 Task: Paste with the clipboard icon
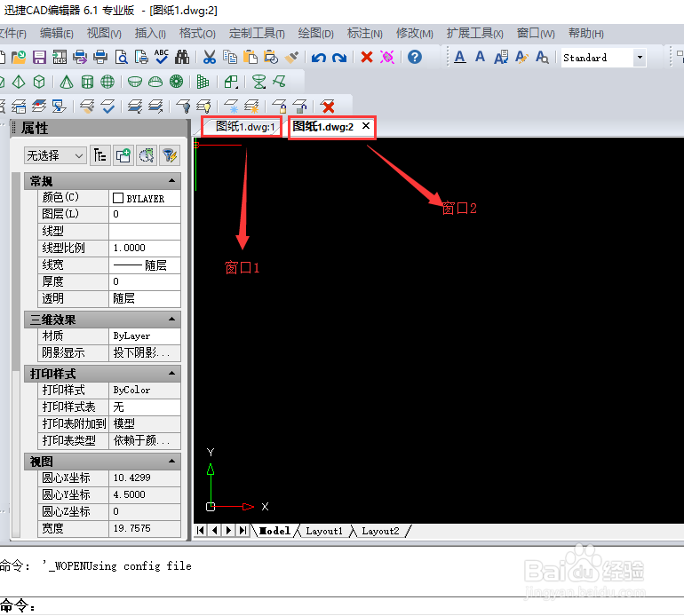(x=251, y=57)
